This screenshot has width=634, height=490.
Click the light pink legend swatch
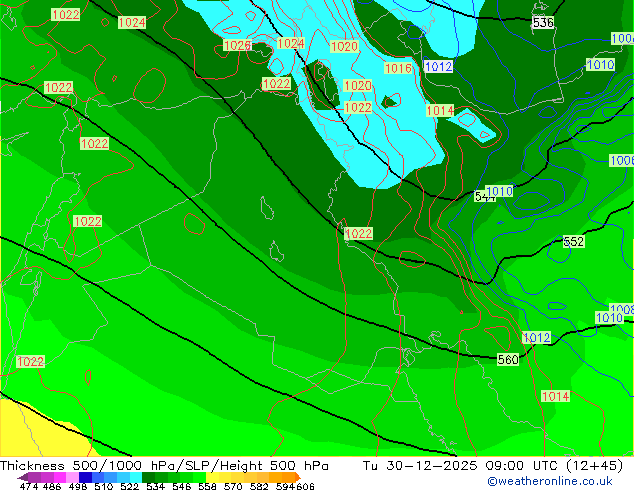click(72, 477)
